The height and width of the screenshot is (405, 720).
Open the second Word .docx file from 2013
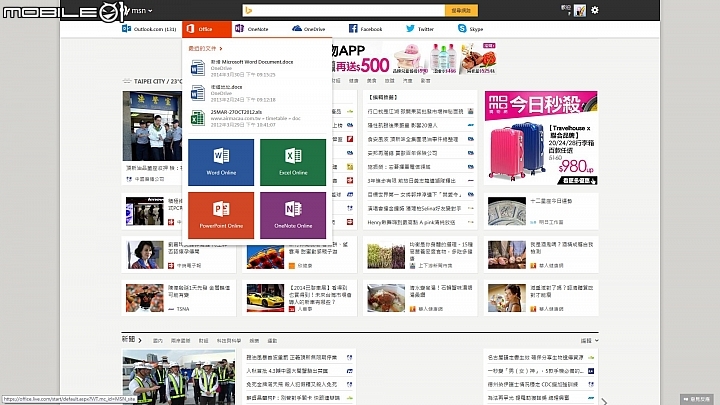coord(226,87)
